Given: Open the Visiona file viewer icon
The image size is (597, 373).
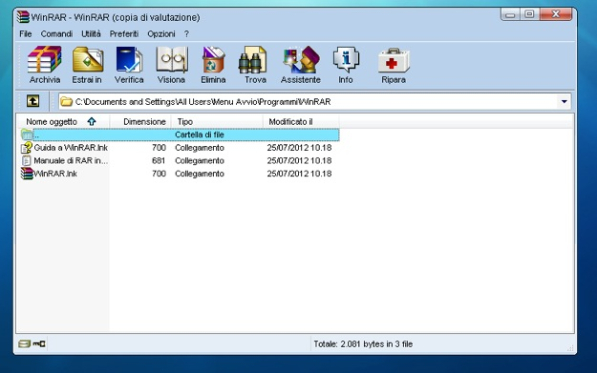Looking at the screenshot, I should point(172,59).
